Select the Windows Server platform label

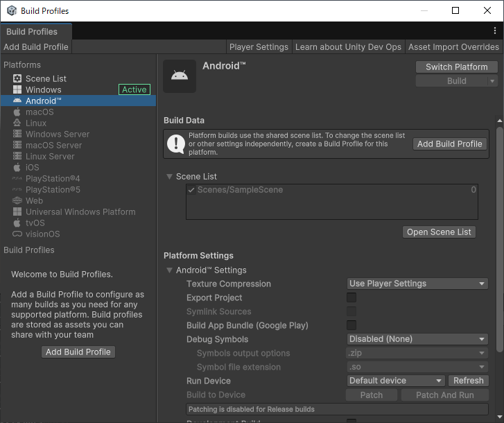(x=58, y=134)
